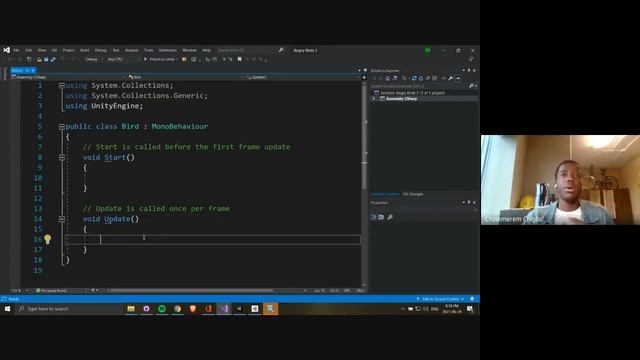Click MonoBehaviour in the class declaration
Image resolution: width=640 pixels, height=360 pixels.
click(180, 127)
